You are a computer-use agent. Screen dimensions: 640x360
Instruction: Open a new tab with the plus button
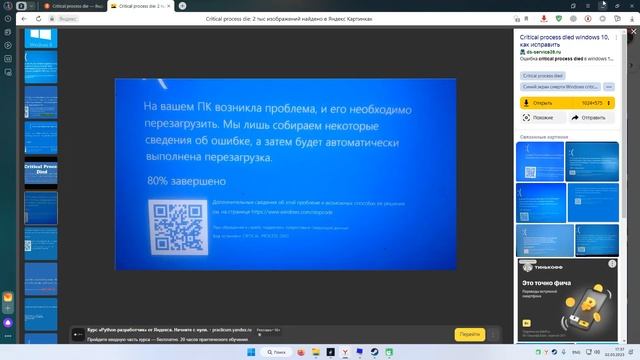[x=182, y=6]
